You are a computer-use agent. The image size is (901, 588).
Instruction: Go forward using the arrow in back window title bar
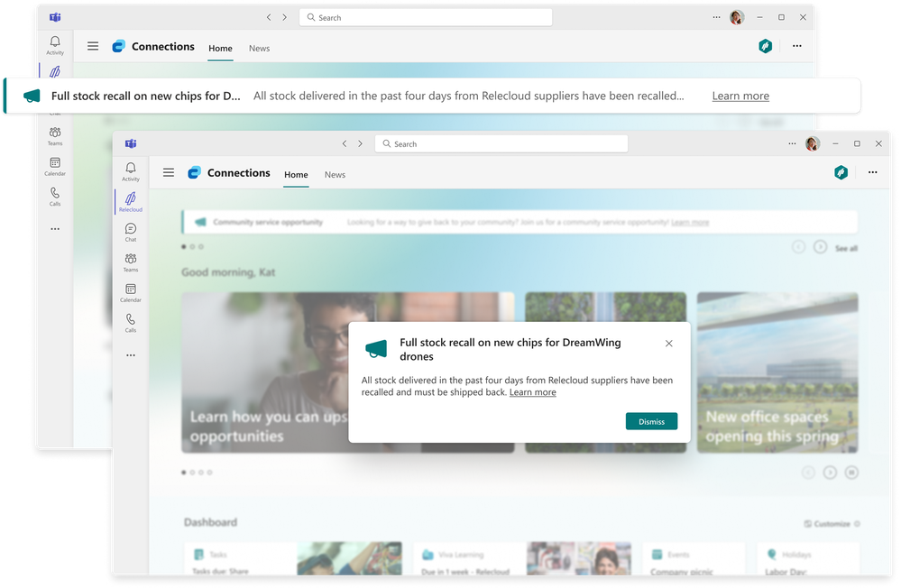[284, 17]
